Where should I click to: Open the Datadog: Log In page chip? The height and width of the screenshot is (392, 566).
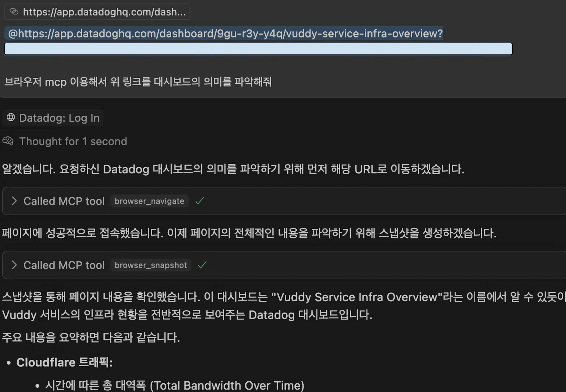(x=59, y=118)
